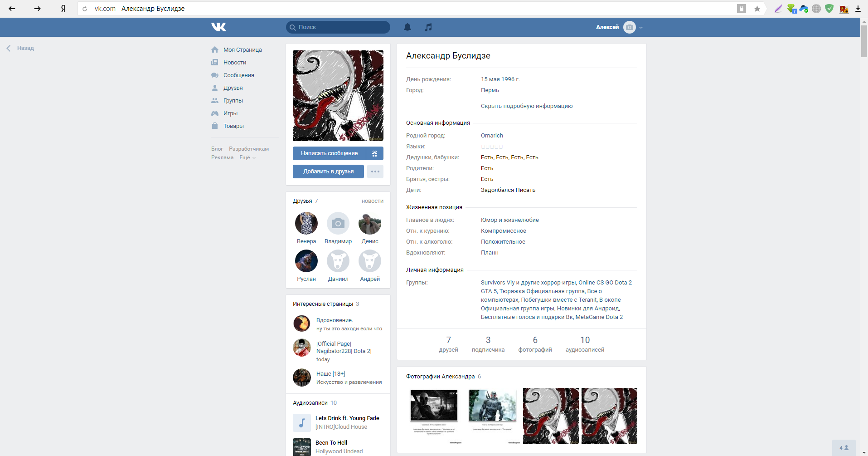Open friend Даниил's placeholder avatar

338,261
